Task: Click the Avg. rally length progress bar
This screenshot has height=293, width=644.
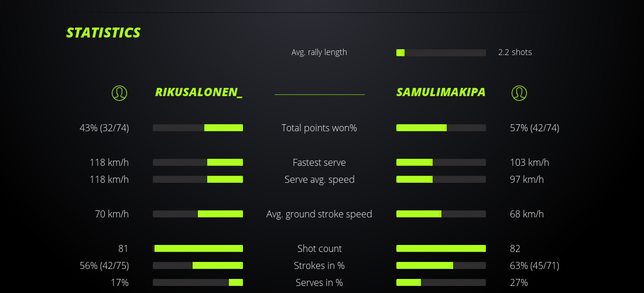Action: click(x=441, y=53)
